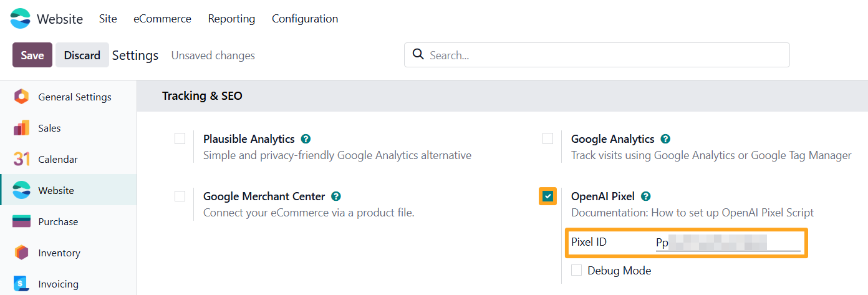Viewport: 868px width, 295px height.
Task: Click help icon beside OpenAI Pixel
Action: point(645,196)
